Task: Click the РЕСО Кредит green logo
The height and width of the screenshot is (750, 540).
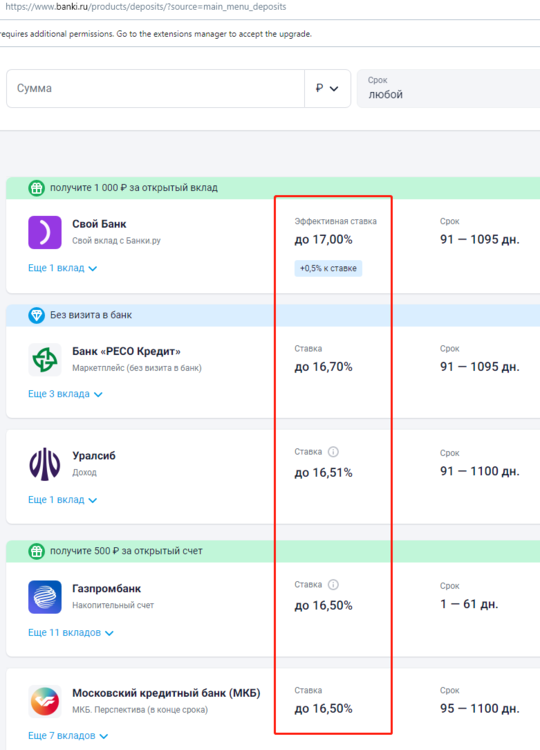Action: (x=45, y=360)
